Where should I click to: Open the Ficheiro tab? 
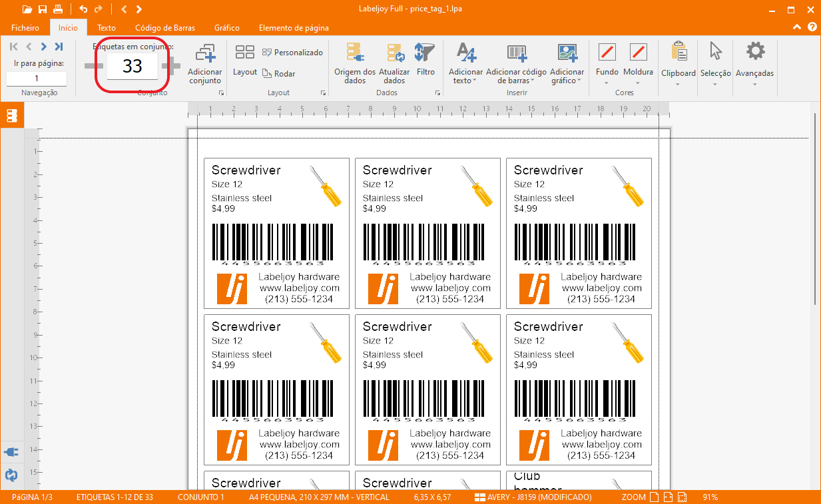tap(25, 28)
